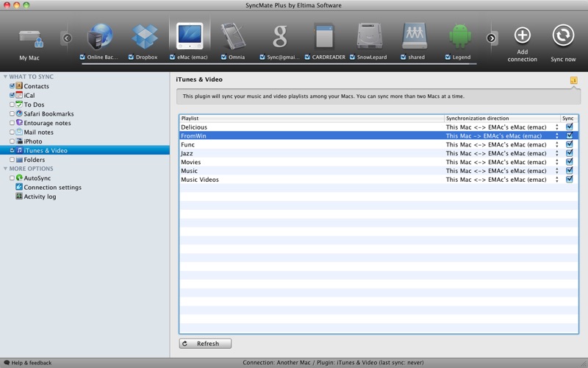Change sync direction for Music playlist
Viewport: 588px width, 368px height.
coord(557,171)
